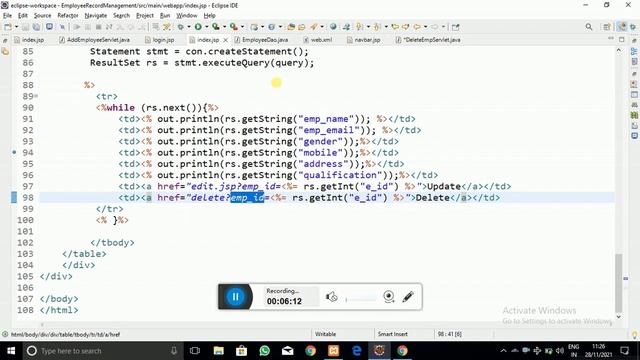Click the toolbar Search magnifier icon
The image size is (640, 360).
(589, 27)
